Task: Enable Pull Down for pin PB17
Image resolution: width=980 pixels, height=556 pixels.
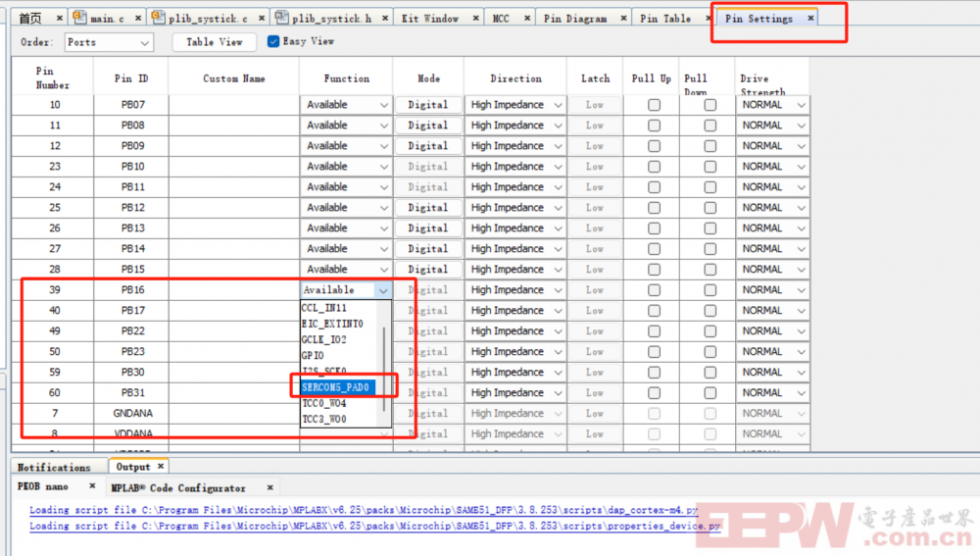Action: [x=710, y=311]
